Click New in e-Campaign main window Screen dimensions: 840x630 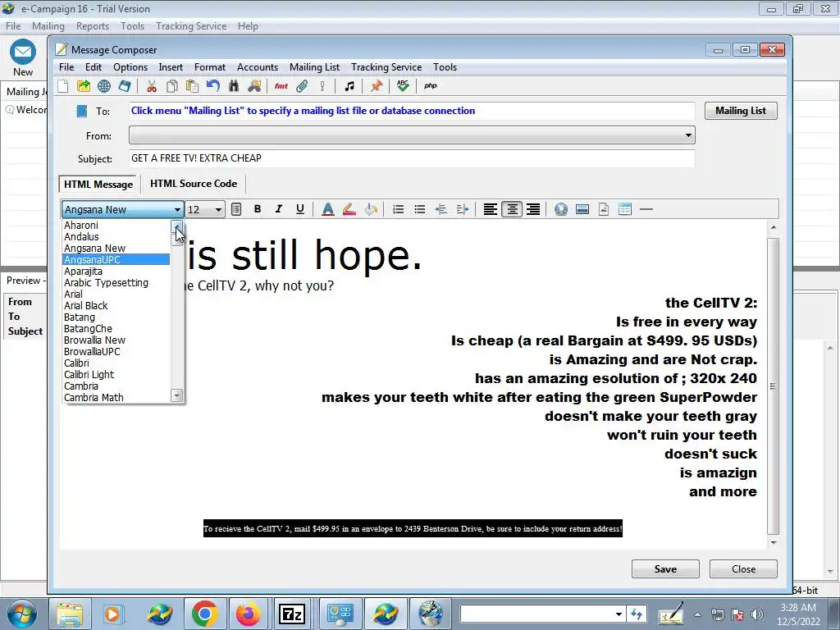[23, 58]
